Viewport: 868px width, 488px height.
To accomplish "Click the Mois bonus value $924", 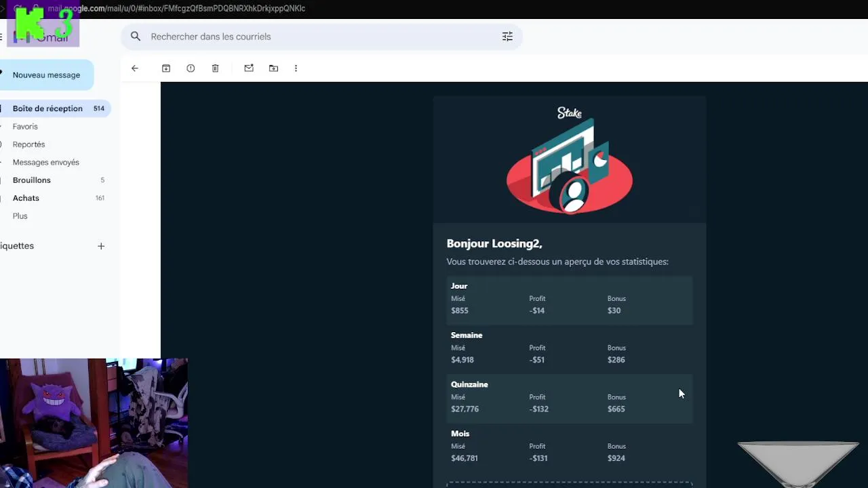I will pos(616,458).
